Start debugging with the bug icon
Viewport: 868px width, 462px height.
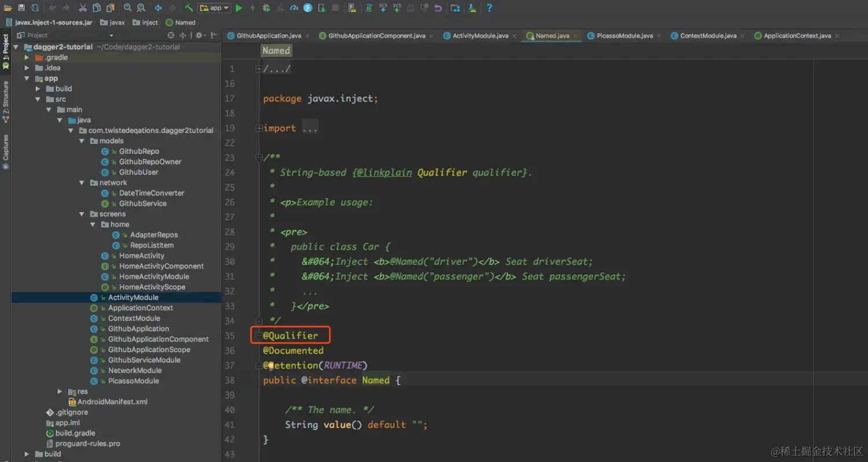point(266,8)
